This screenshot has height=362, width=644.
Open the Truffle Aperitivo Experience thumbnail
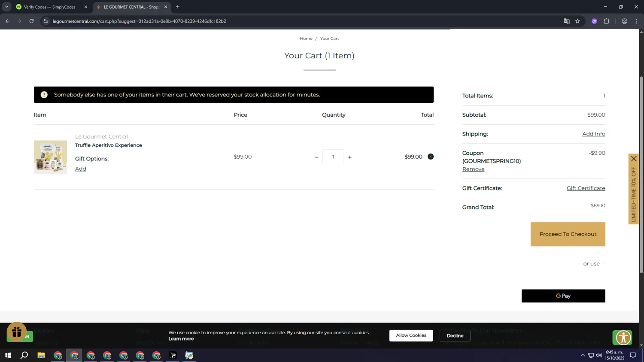click(x=50, y=157)
